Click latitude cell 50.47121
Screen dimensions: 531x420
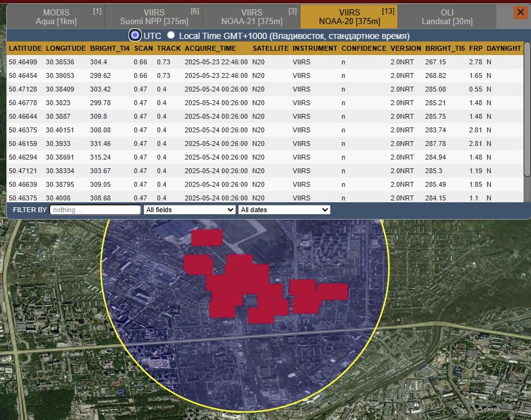(23, 171)
